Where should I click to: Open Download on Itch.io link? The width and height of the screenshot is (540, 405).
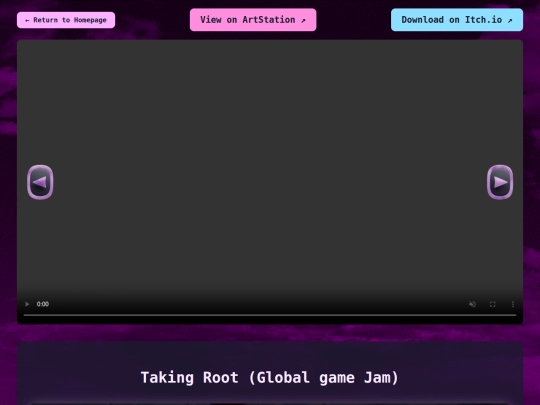[x=457, y=20]
